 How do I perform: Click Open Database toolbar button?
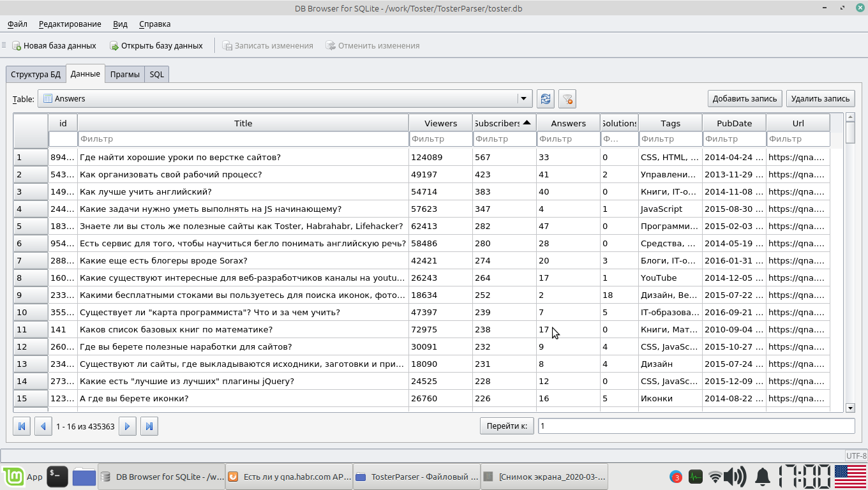coord(156,46)
